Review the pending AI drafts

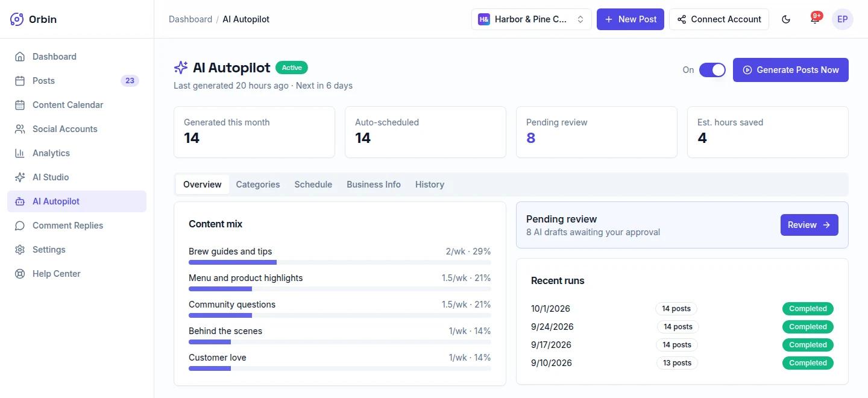point(810,225)
